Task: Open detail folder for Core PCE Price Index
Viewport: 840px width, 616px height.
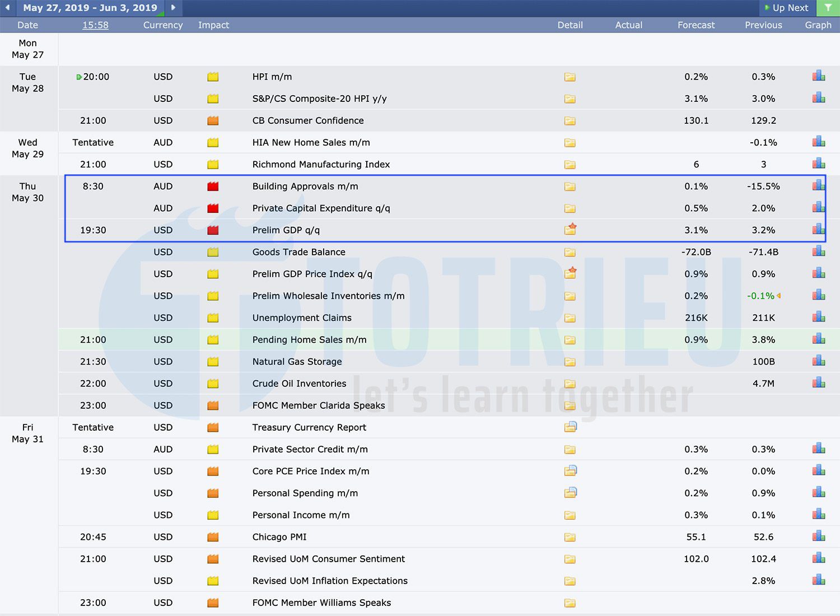Action: point(570,471)
